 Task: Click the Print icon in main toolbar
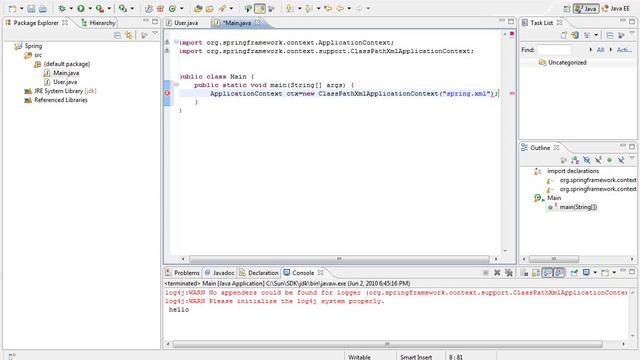43,9
